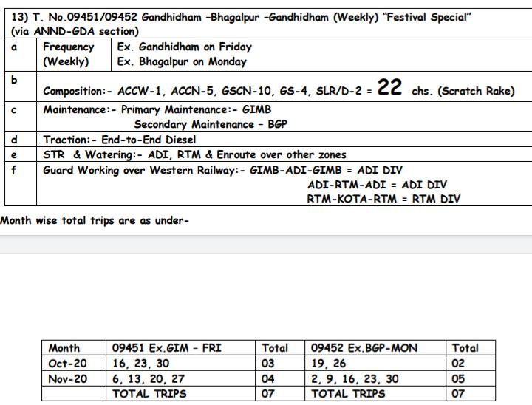Image resolution: width=532 pixels, height=405 pixels.
Task: Click the "Secondary Maintenance – BGP" line
Action: (x=210, y=124)
